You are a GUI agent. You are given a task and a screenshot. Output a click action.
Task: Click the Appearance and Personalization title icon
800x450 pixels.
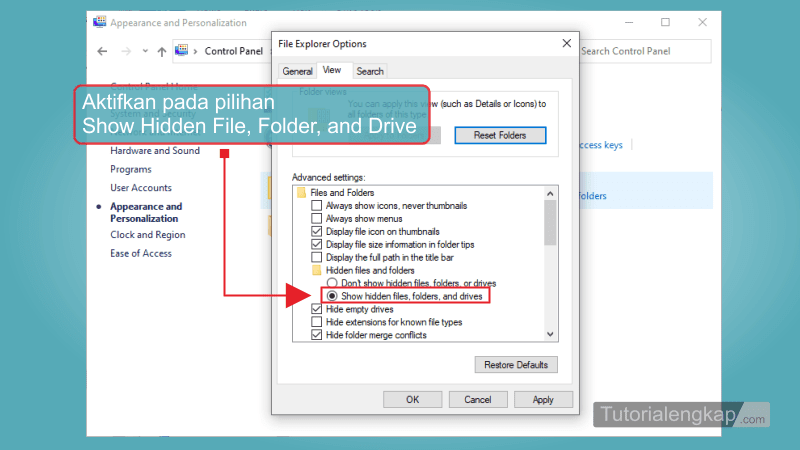[x=99, y=22]
